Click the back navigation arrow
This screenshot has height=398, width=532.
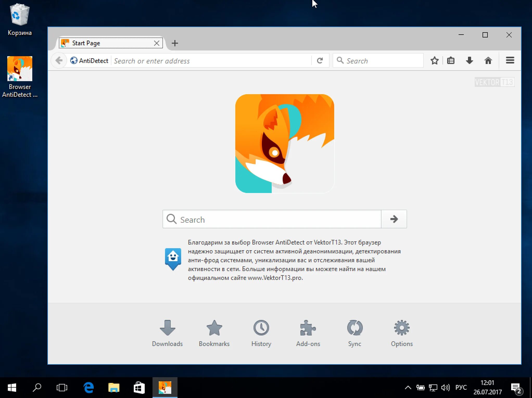click(59, 61)
